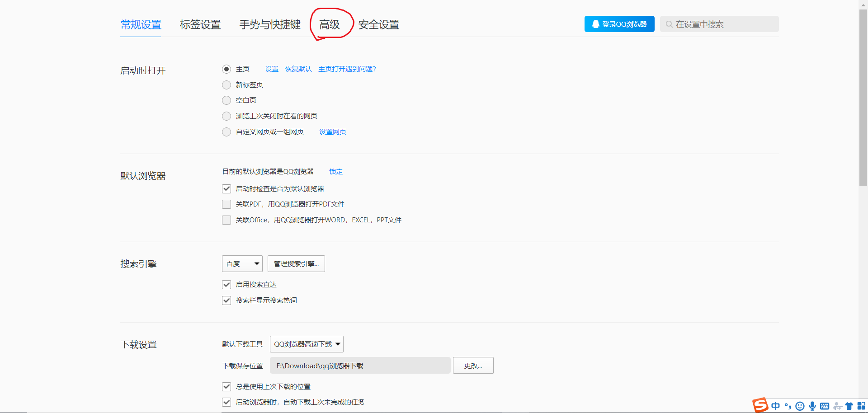The image size is (868, 413).
Task: Toggle 总是使用上次下载的位置 checkbox
Action: pos(226,387)
